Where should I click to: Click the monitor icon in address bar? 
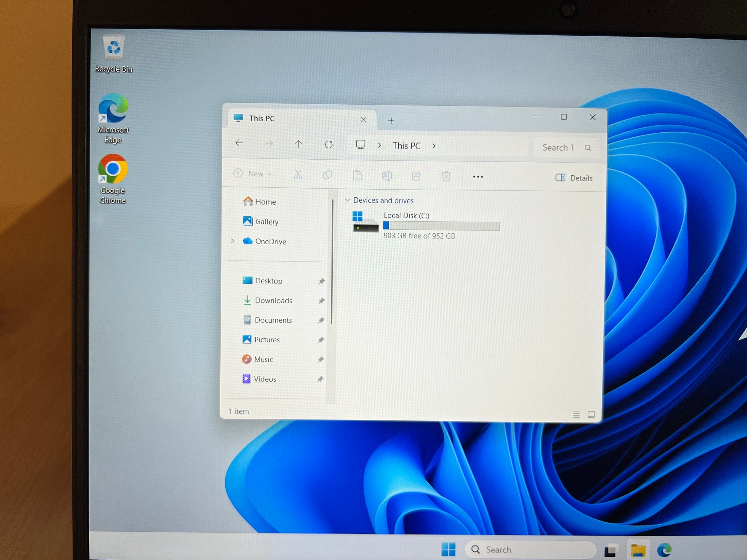click(360, 145)
